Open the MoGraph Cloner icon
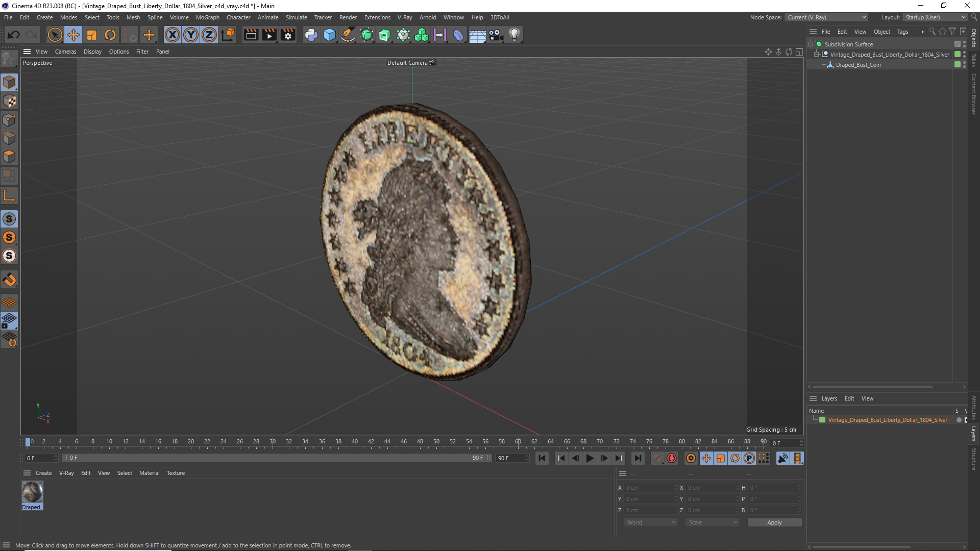The width and height of the screenshot is (980, 551). coord(422,35)
